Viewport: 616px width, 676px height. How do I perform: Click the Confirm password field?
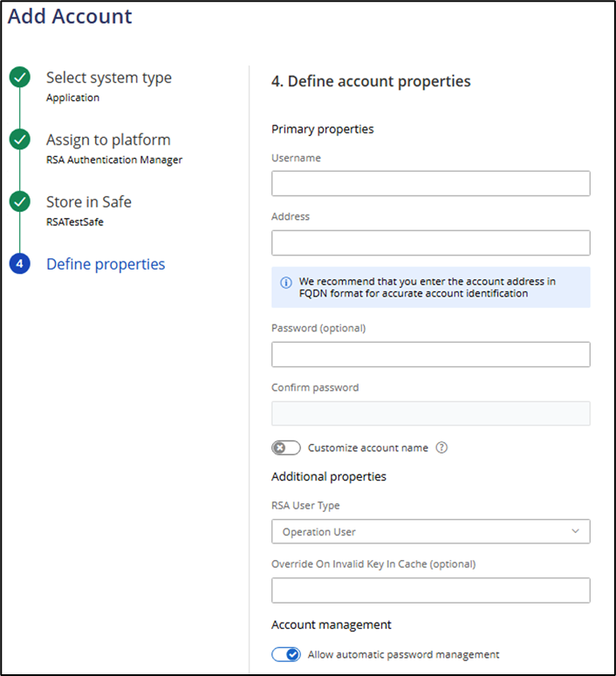pyautogui.click(x=430, y=413)
